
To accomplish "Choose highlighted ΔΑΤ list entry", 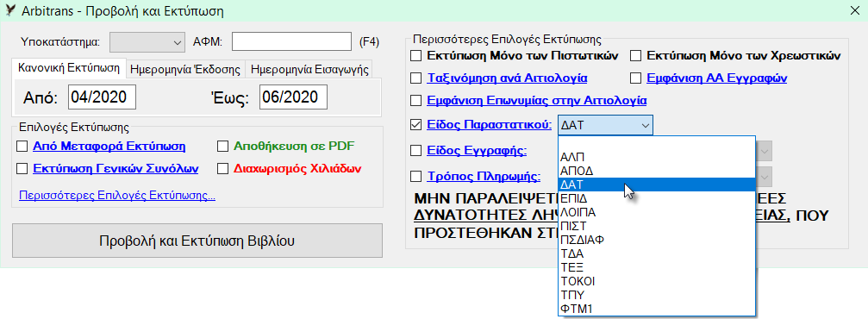I will 657,185.
